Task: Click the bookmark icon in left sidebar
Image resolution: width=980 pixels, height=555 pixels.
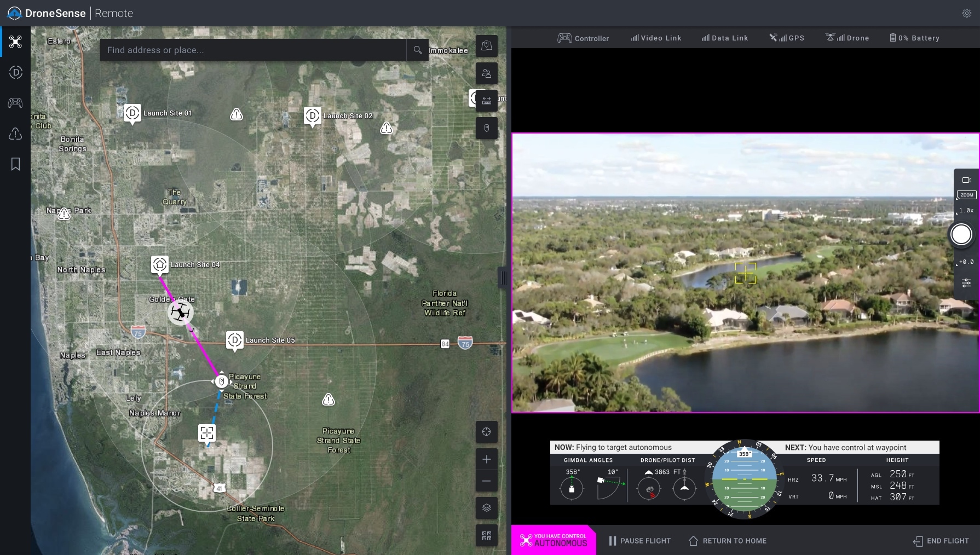Action: (x=15, y=164)
